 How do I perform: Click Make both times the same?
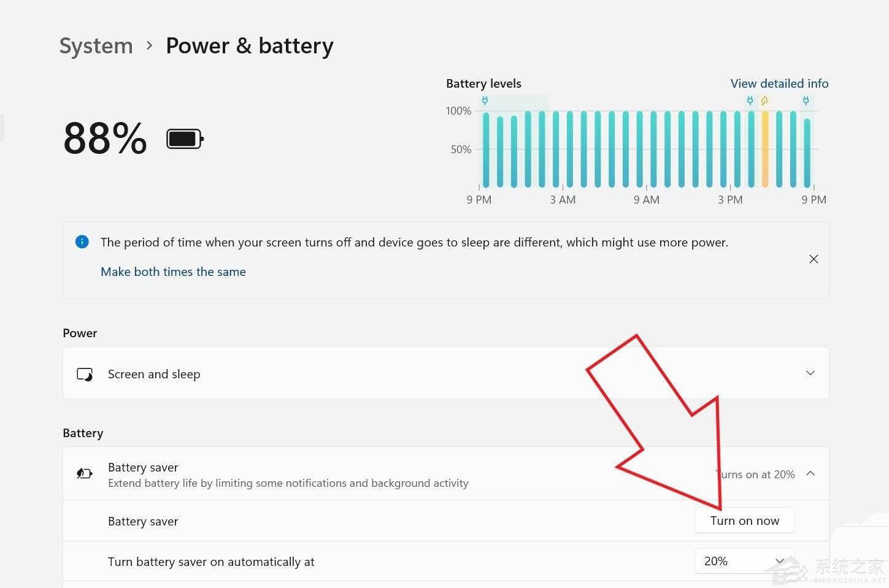(x=173, y=272)
